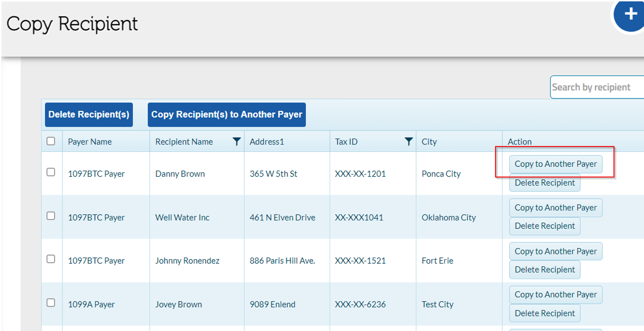
Task: Copy Johnny Ronendez to another payer
Action: point(556,251)
